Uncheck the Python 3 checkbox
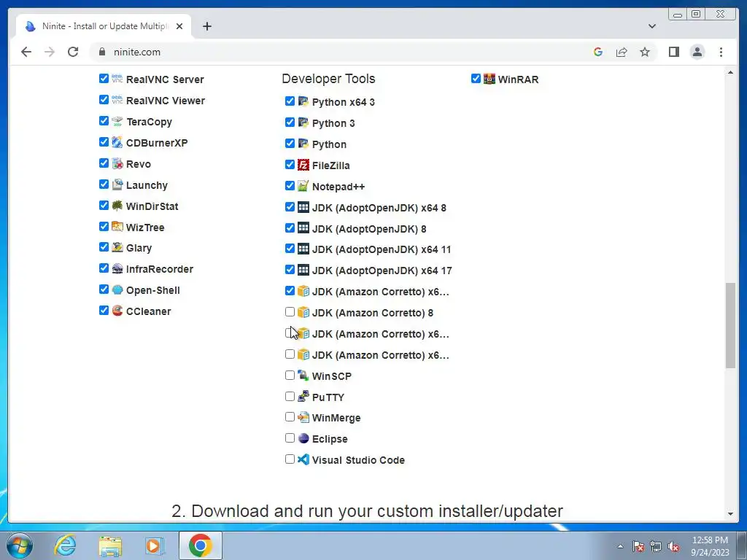The width and height of the screenshot is (747, 560). coord(290,122)
